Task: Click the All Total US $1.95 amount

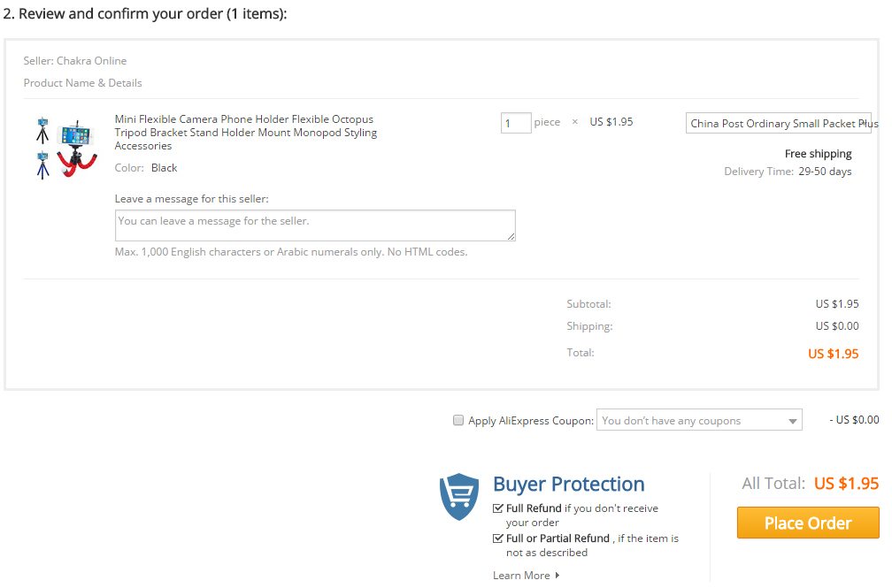Action: point(846,484)
